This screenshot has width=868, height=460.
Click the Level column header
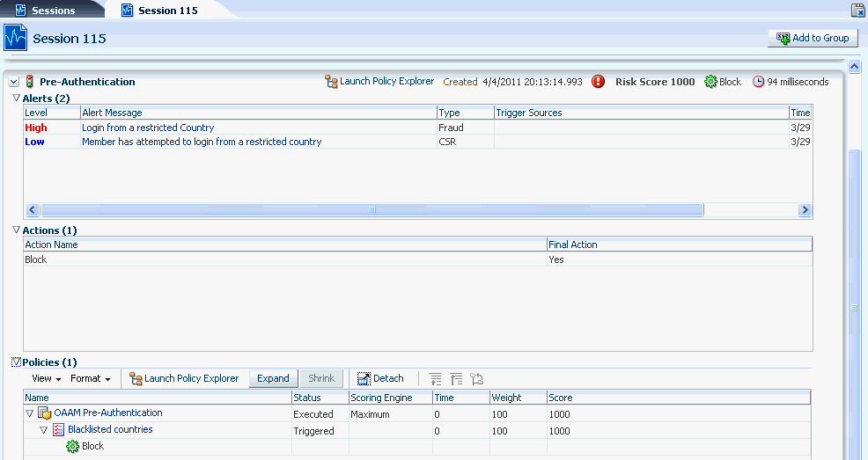click(x=51, y=113)
